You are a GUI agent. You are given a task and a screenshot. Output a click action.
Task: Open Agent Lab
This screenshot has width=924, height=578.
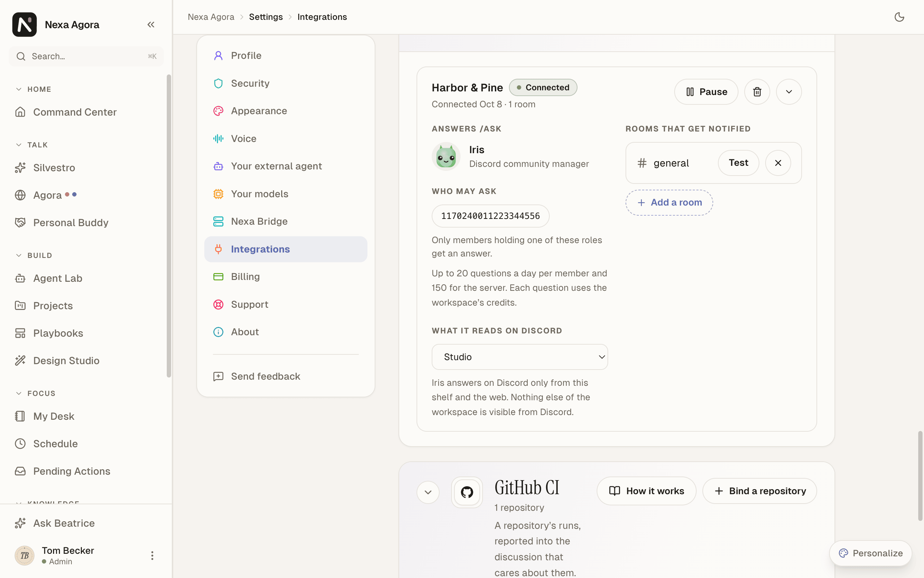click(86, 278)
